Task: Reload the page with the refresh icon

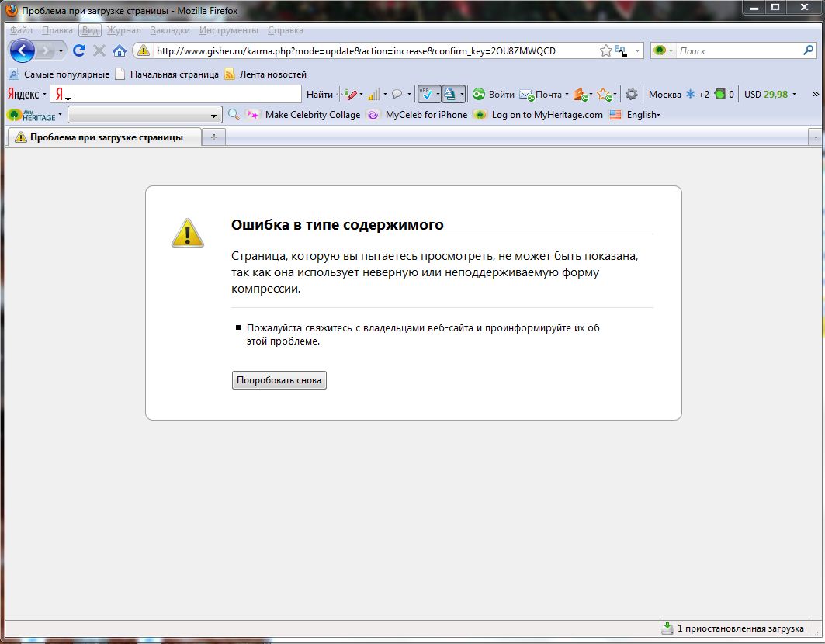Action: point(78,51)
